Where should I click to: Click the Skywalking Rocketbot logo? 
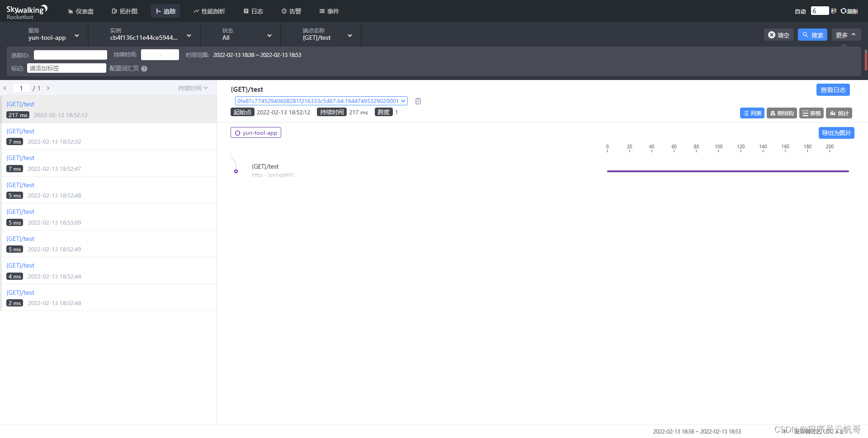click(27, 12)
